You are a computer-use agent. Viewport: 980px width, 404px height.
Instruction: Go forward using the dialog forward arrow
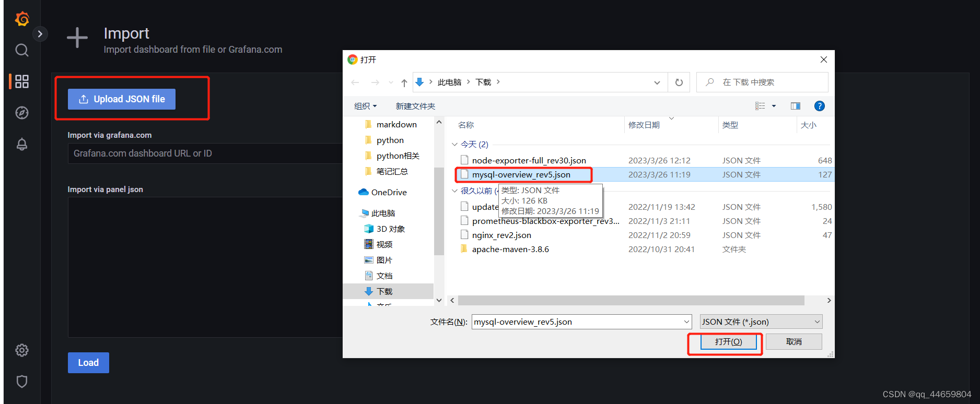375,82
